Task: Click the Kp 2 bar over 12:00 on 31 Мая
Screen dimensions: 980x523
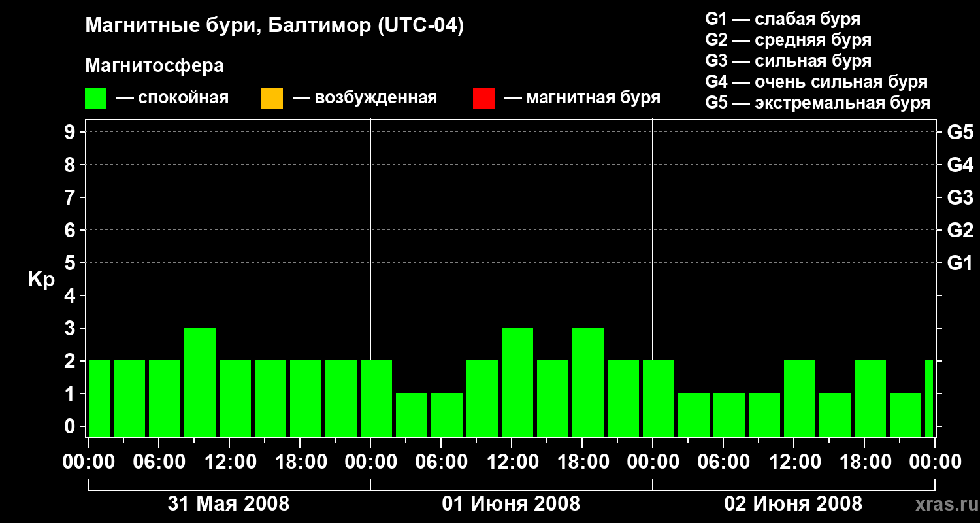Action: [x=235, y=398]
